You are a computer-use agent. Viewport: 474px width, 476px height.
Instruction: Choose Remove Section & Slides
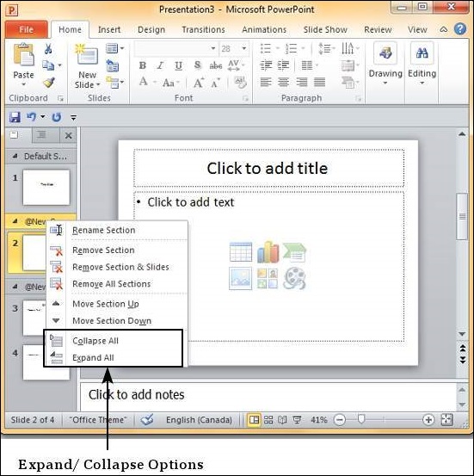[117, 267]
